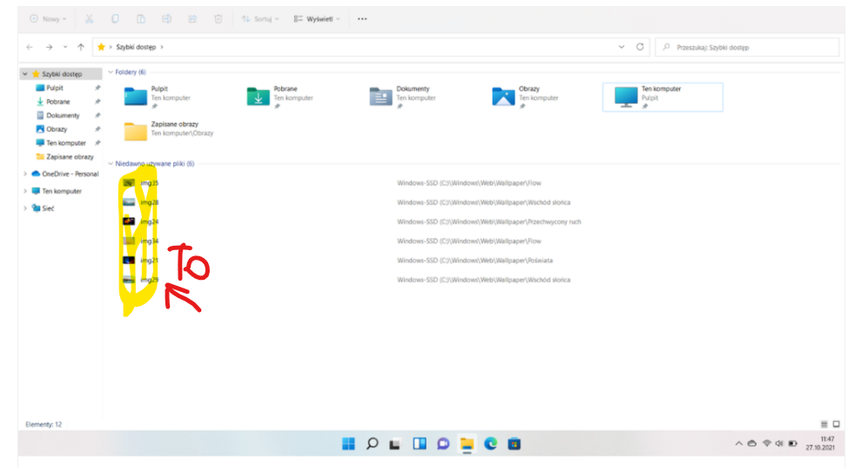The width and height of the screenshot is (868, 468).
Task: Click the Rename icon in toolbar
Action: [166, 18]
